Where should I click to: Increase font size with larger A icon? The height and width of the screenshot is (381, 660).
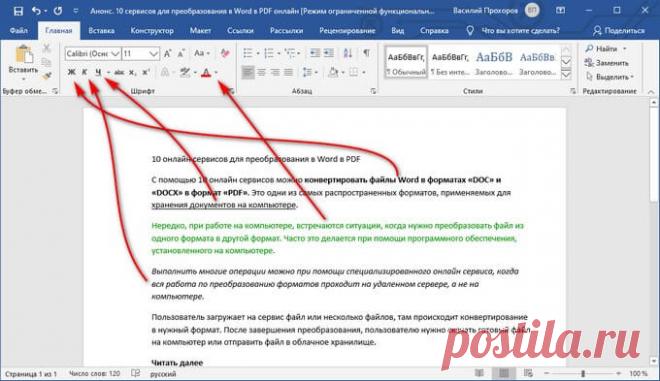pos(168,53)
